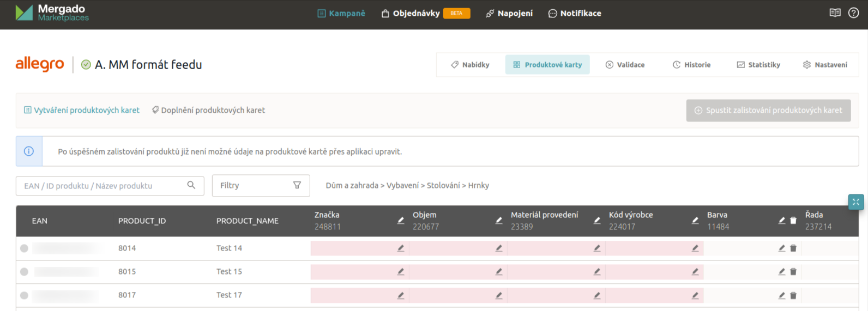Click the trash icon in Barva column header
The height and width of the screenshot is (311, 868).
[793, 221]
